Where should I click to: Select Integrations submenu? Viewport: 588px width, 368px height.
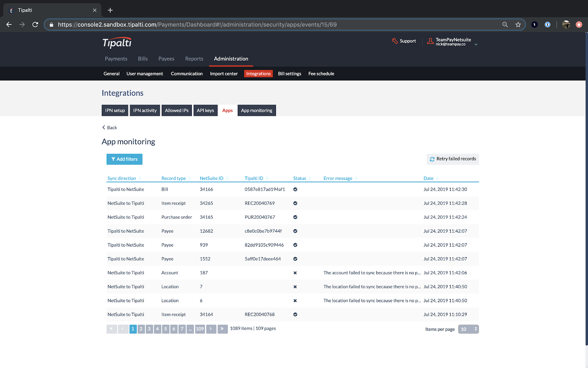258,74
